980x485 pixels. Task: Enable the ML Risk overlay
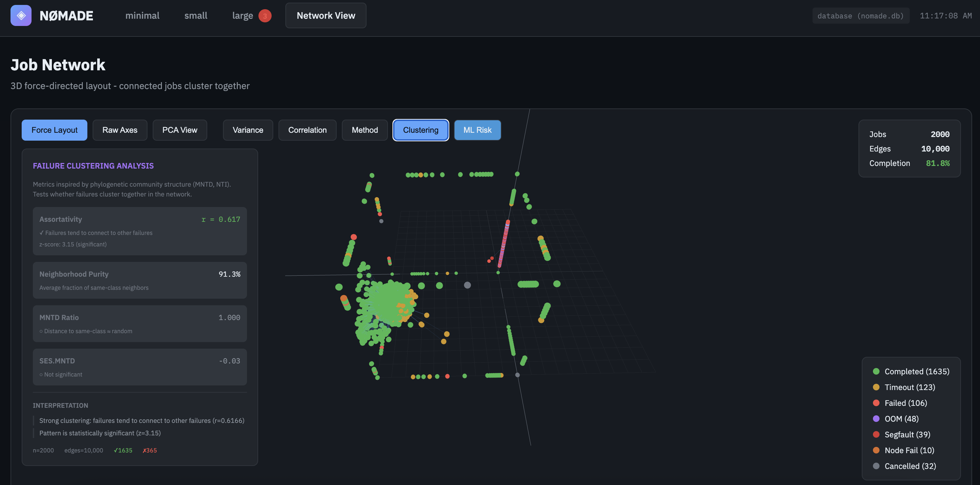(478, 130)
